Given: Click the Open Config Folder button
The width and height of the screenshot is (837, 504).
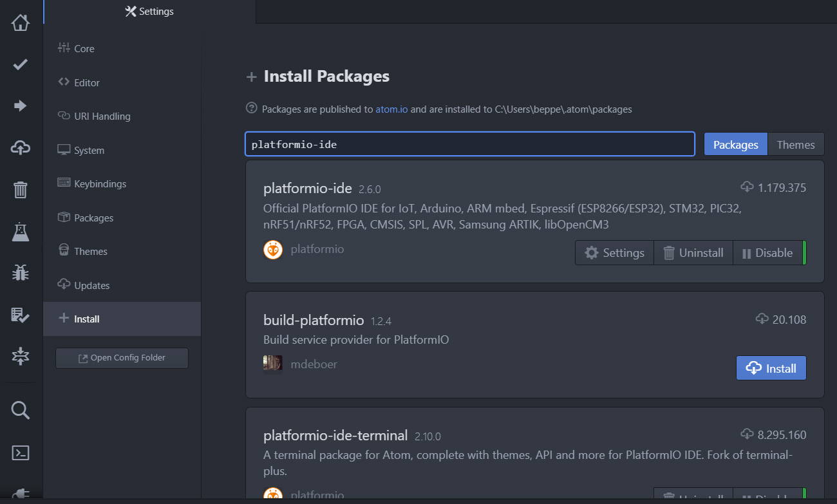Looking at the screenshot, I should (x=122, y=358).
